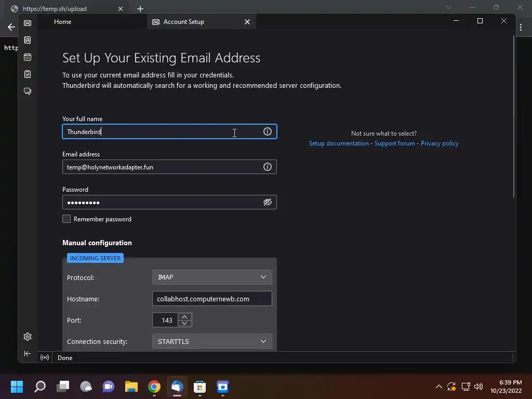Open Thunderbird settings gear icon

point(28,337)
